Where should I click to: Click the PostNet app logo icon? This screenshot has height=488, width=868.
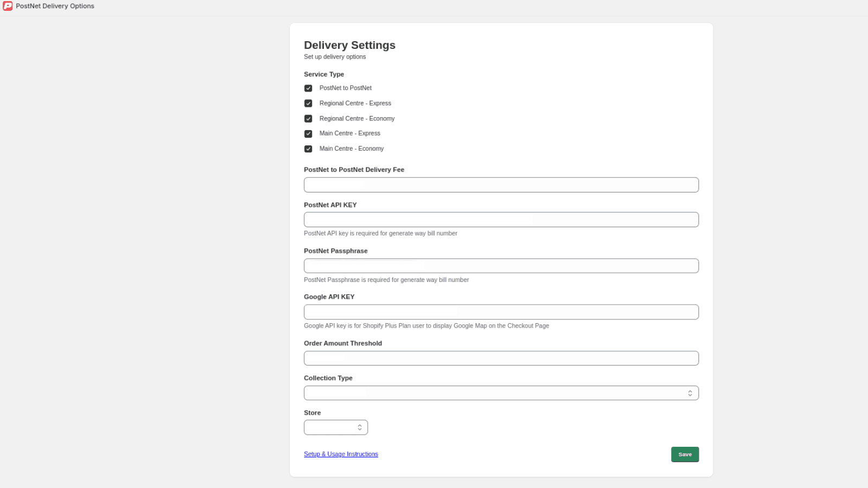(x=8, y=6)
